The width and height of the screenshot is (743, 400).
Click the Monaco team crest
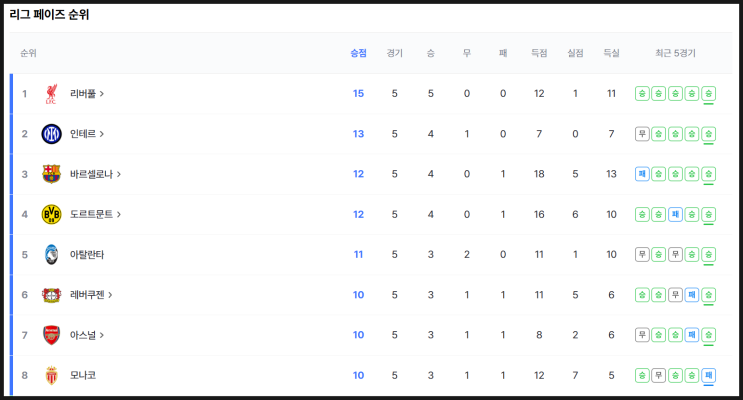point(51,375)
